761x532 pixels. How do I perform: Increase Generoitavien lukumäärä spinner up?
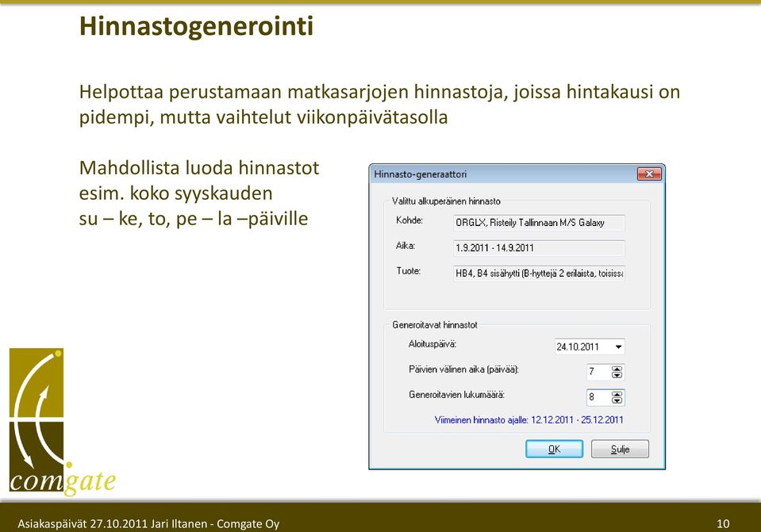pyautogui.click(x=617, y=395)
